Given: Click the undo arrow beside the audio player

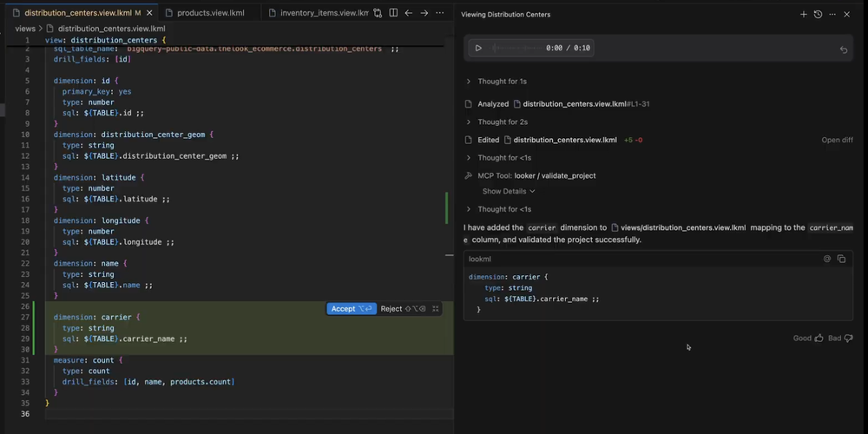Looking at the screenshot, I should point(844,49).
